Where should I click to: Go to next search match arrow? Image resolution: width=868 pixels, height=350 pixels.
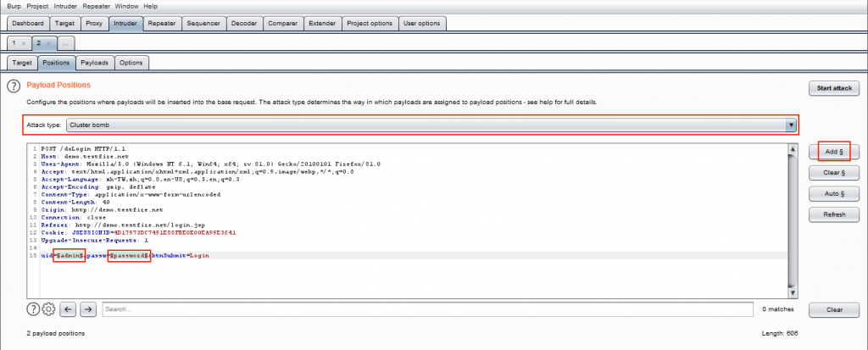tap(88, 309)
